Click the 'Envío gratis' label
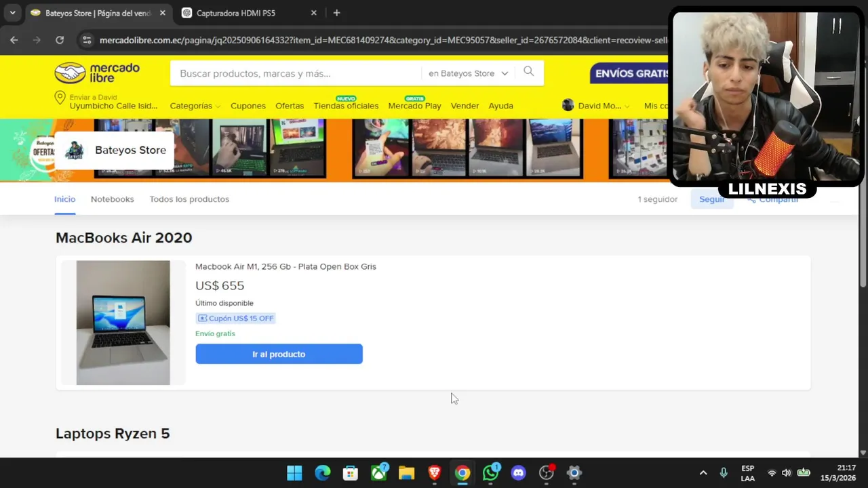Image resolution: width=868 pixels, height=488 pixels. 215,333
